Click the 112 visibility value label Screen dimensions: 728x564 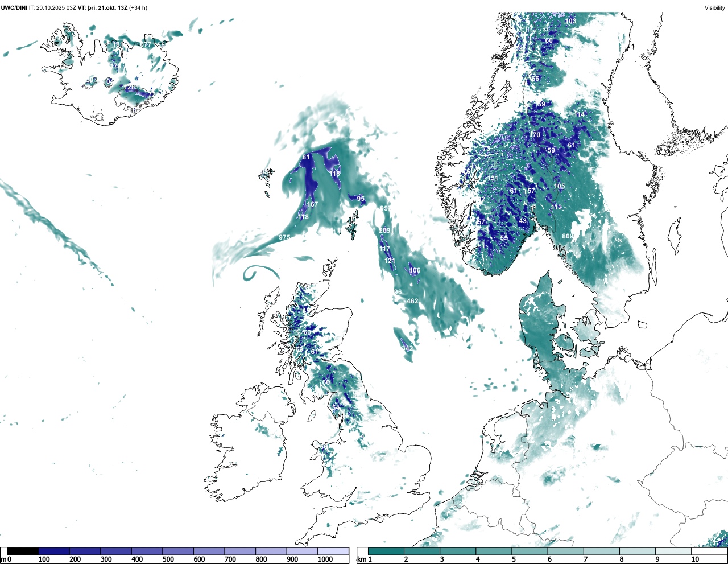pos(556,207)
